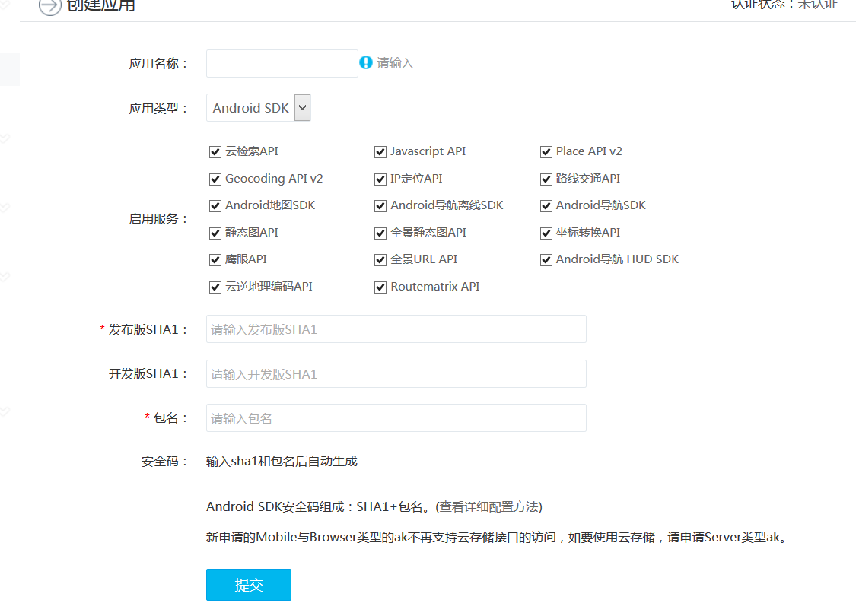Click the 应用类型 label
This screenshot has height=616, width=856.
[x=158, y=109]
